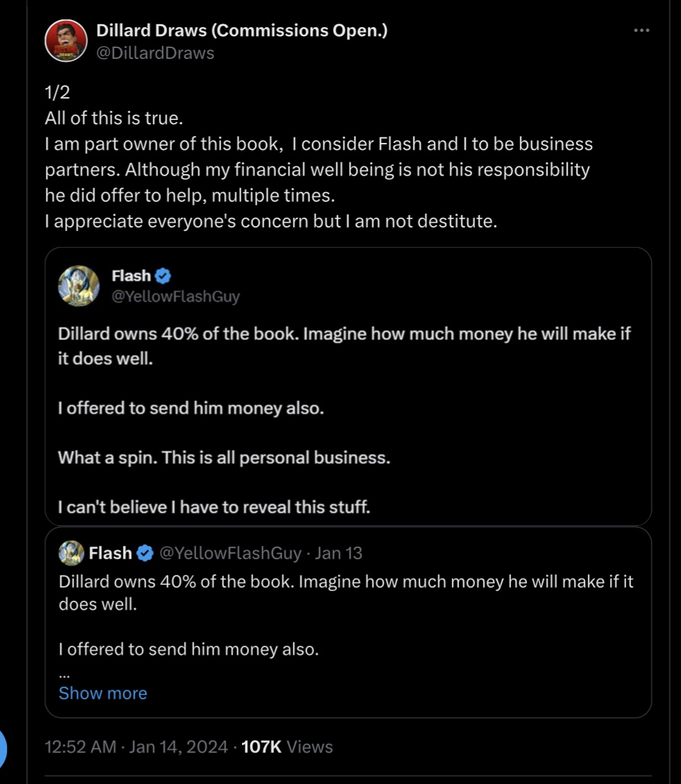
Task: Expand the quoted tweet with Show more
Action: tap(103, 693)
